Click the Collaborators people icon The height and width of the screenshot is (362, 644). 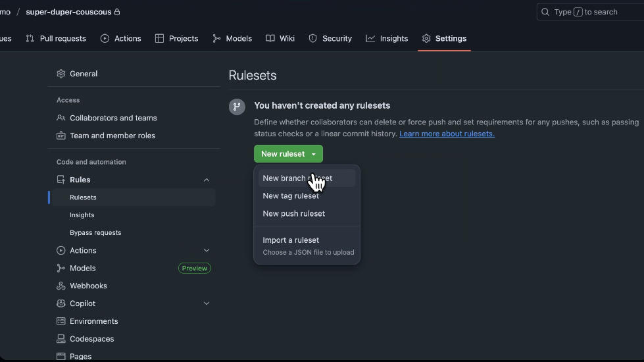tap(61, 118)
